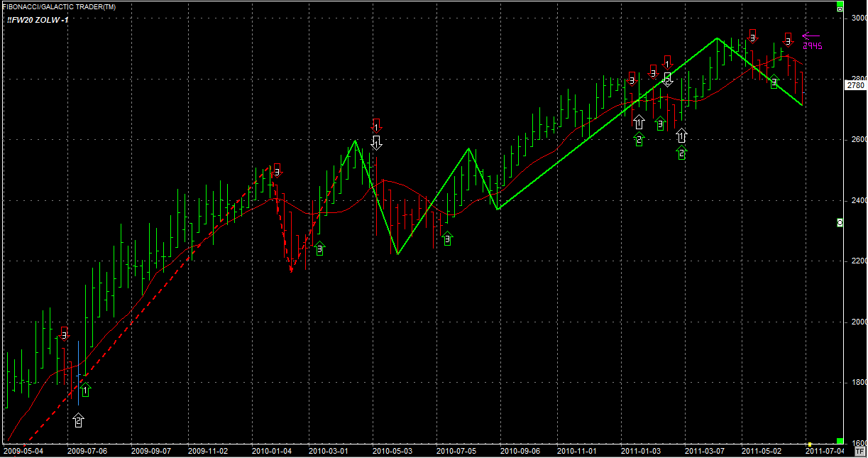Click the circle icon on the right price axis

pyautogui.click(x=840, y=222)
